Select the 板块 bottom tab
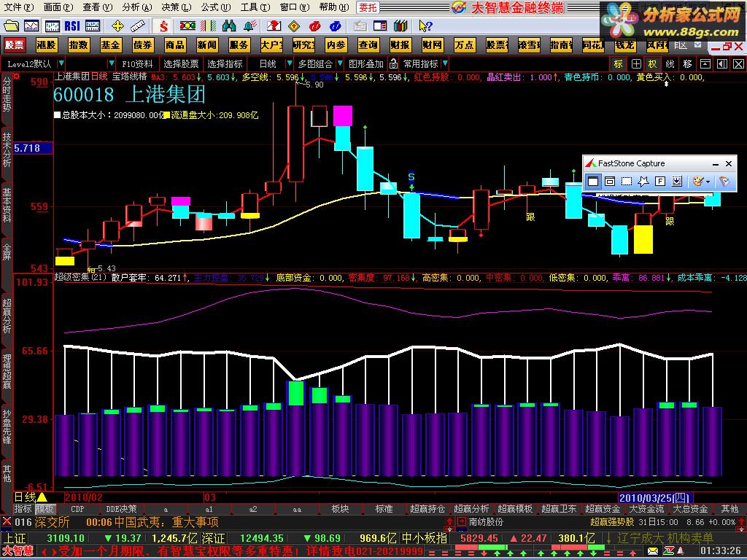 point(340,509)
